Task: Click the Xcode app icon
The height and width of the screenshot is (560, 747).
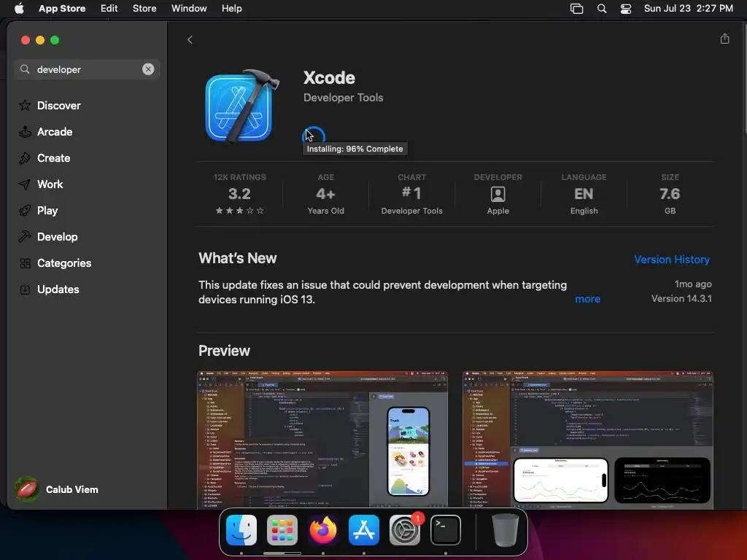Action: [242, 106]
